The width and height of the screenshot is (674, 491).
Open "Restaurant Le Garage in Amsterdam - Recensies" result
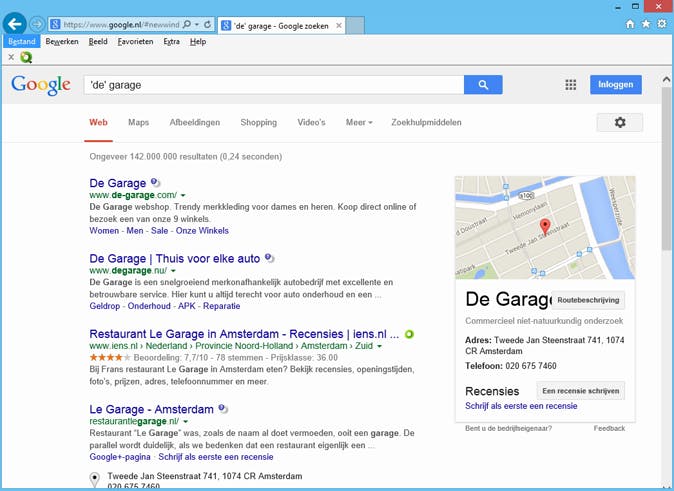(x=244, y=334)
